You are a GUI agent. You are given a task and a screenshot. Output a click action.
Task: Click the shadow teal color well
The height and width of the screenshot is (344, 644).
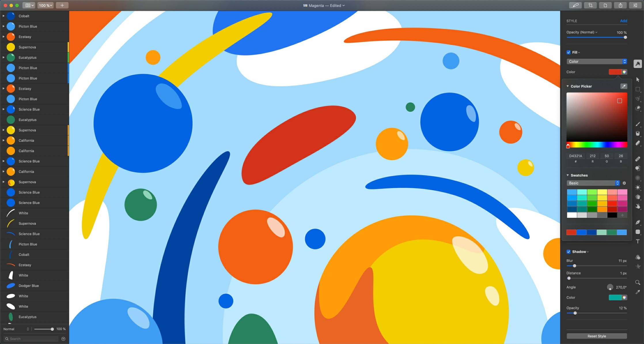point(615,298)
